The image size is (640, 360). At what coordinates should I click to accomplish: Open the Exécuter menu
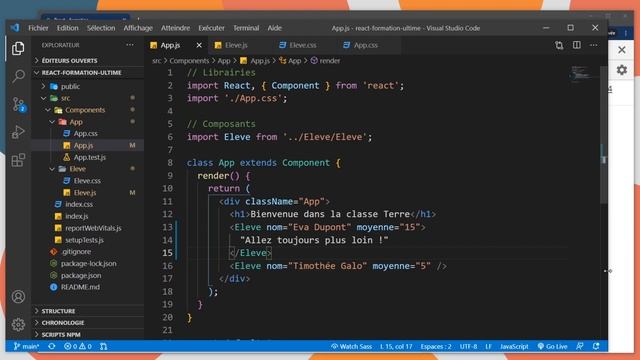click(x=211, y=28)
